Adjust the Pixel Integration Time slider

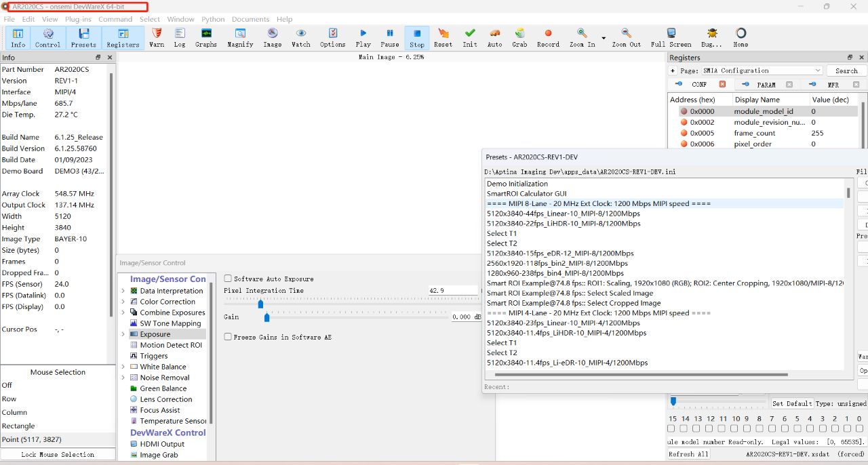coord(260,304)
